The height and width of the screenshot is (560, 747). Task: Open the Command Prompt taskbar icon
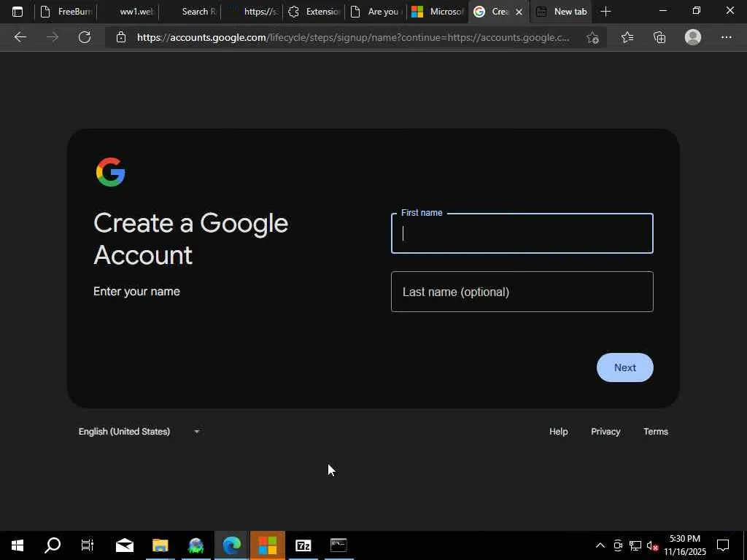tap(338, 545)
